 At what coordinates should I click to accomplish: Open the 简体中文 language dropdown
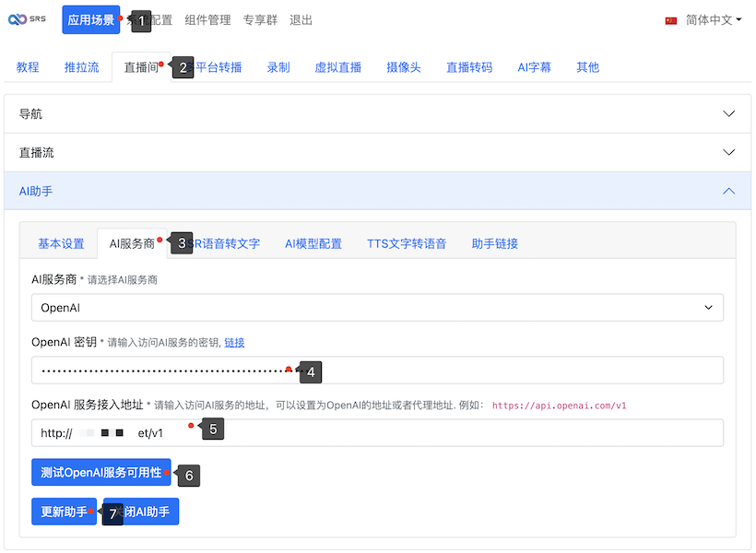[x=714, y=20]
